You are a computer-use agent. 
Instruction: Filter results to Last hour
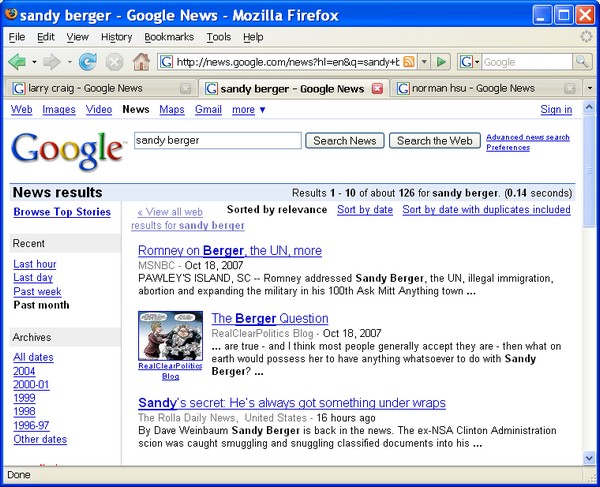pos(35,264)
